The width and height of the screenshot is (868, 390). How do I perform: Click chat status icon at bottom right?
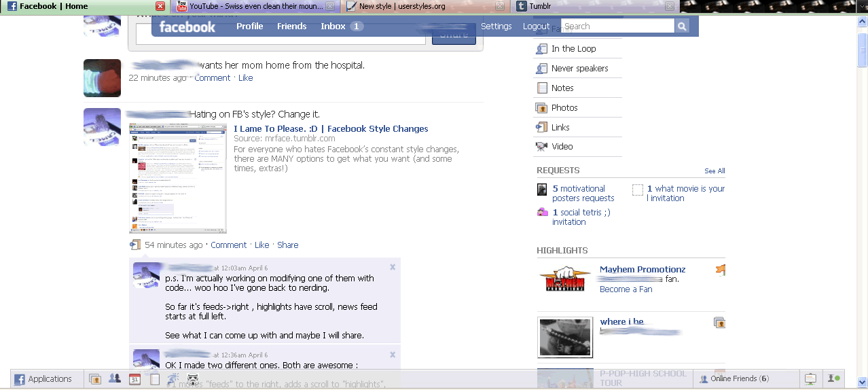point(833,378)
